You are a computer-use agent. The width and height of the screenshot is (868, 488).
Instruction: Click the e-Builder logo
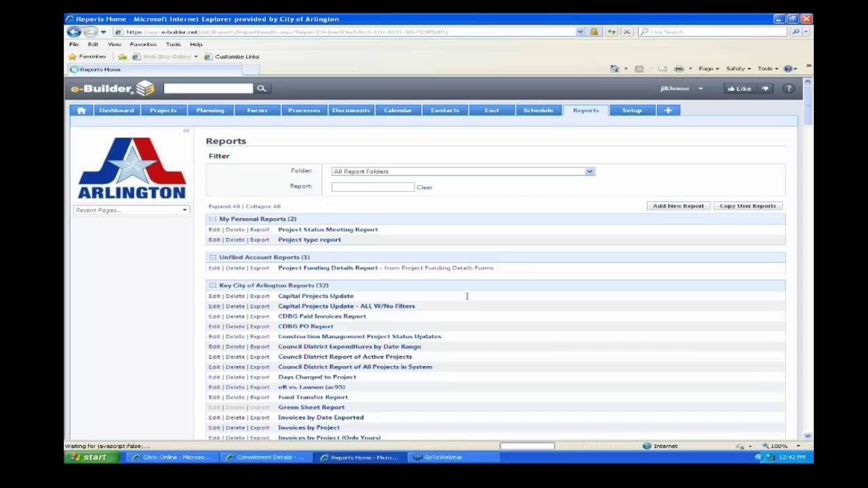pyautogui.click(x=113, y=88)
